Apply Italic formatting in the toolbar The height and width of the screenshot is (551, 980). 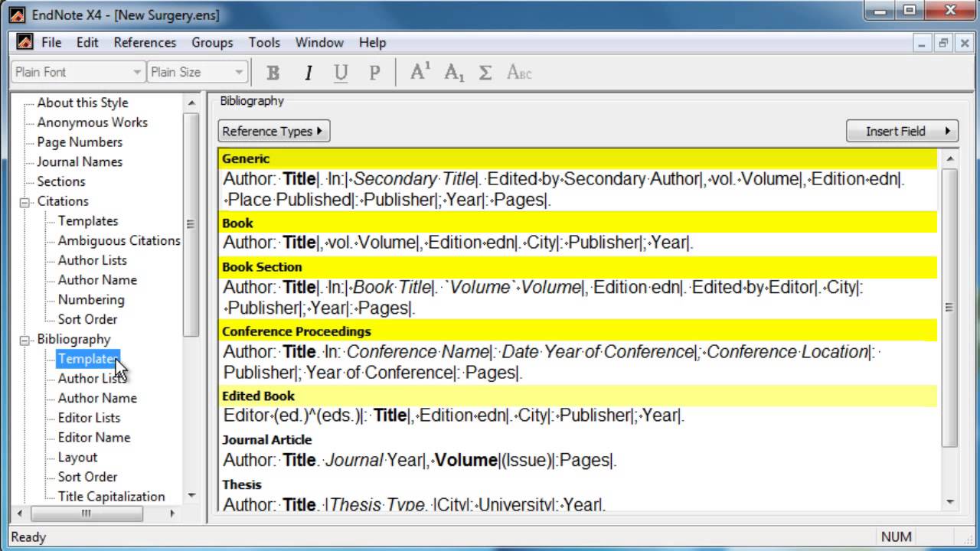(x=309, y=73)
